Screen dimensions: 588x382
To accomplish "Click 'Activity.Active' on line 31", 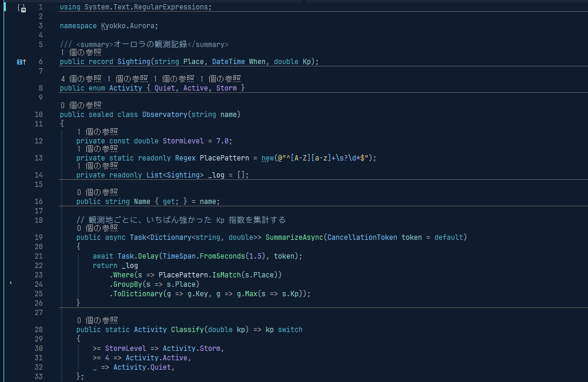I will tap(156, 358).
